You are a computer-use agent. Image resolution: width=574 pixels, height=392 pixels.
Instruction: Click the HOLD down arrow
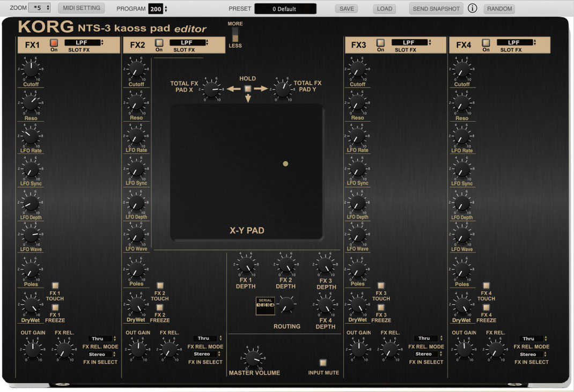click(248, 98)
